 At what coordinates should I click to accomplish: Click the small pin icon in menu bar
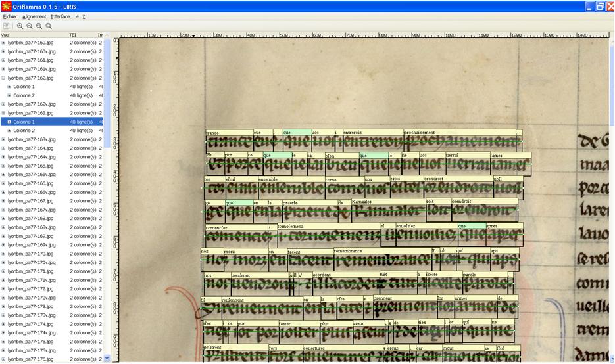[77, 16]
